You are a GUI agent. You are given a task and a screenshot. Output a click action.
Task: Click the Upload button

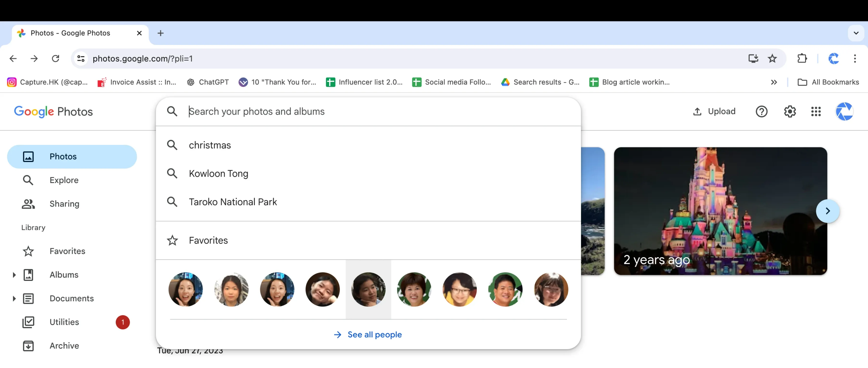click(714, 111)
